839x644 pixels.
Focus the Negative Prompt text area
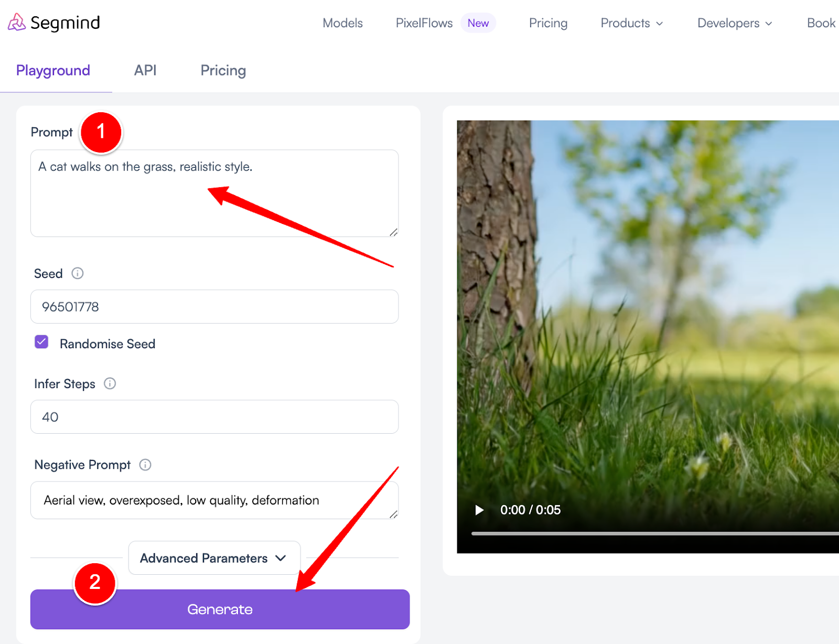point(214,500)
